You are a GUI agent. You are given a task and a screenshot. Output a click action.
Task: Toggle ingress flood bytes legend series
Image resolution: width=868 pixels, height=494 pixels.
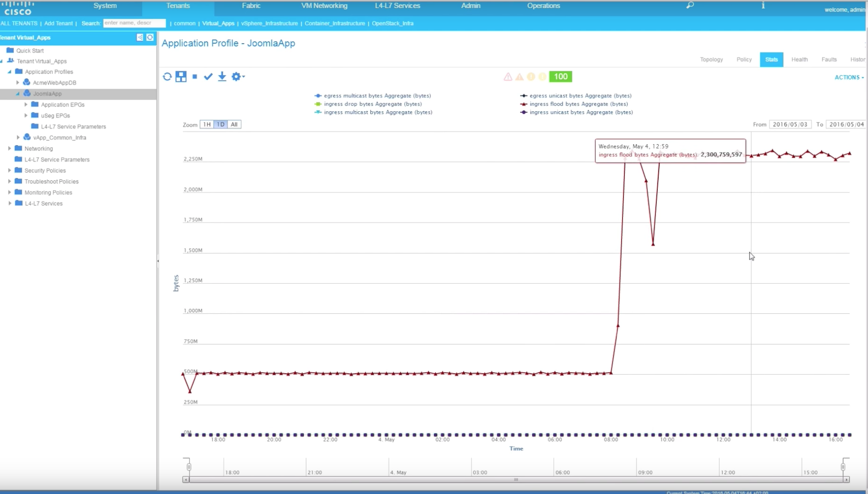(x=578, y=104)
